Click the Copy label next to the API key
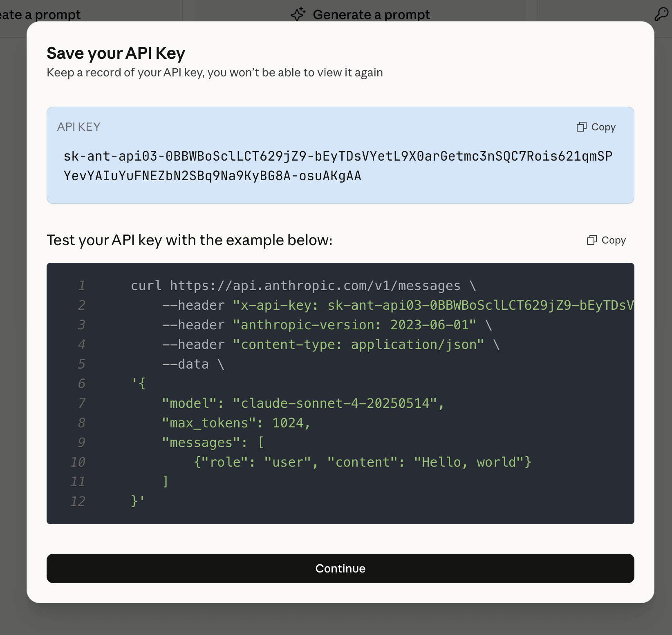672x635 pixels. pyautogui.click(x=603, y=127)
